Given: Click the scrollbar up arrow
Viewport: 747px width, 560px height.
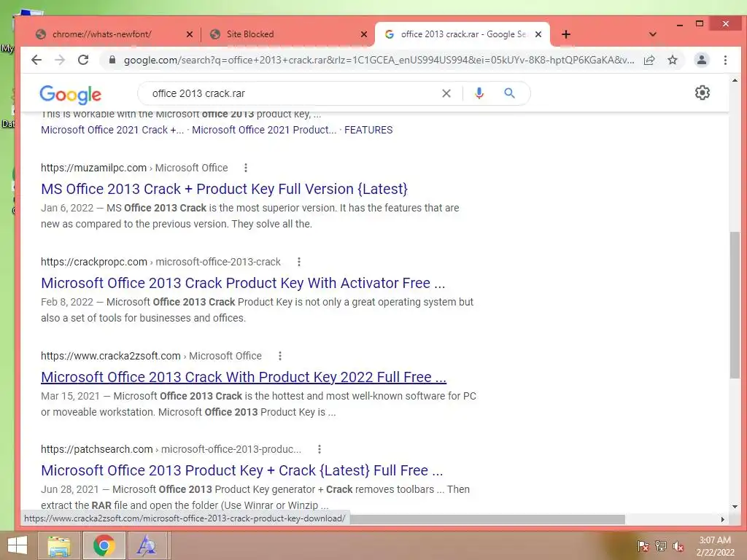Looking at the screenshot, I should tap(735, 80).
